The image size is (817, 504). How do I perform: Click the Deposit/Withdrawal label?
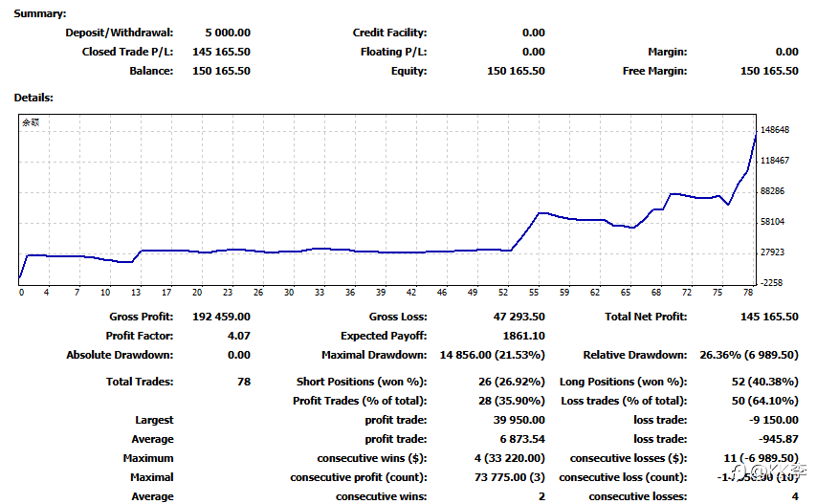click(x=120, y=33)
